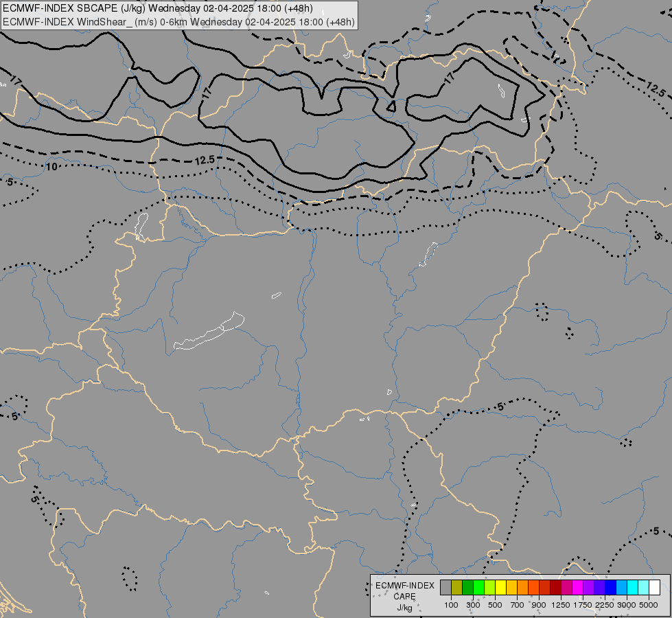Click the legend value 2250

605,605
